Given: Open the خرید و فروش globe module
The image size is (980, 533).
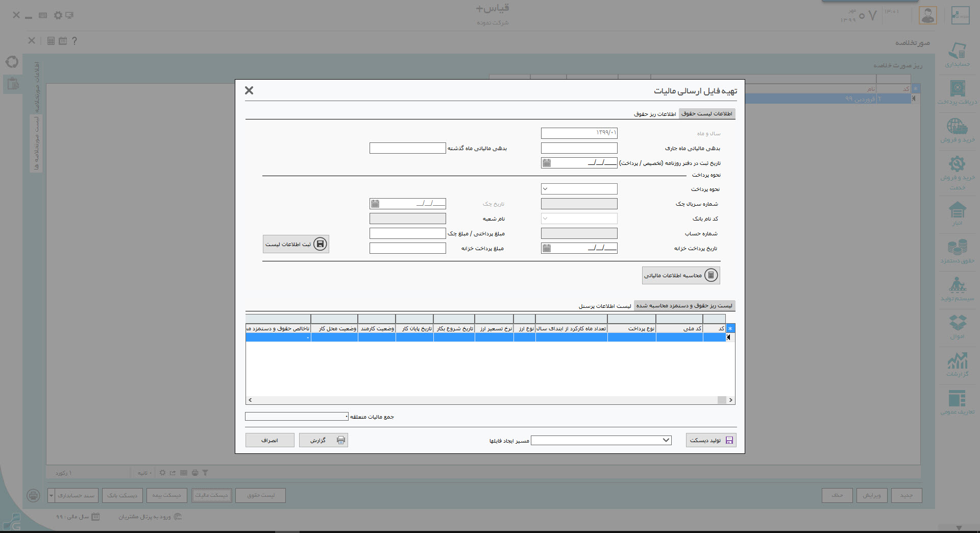Looking at the screenshot, I should 957,130.
